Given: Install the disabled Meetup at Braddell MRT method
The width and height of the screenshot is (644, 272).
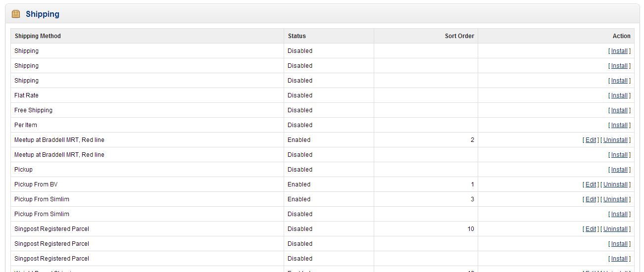Looking at the screenshot, I should pos(619,155).
